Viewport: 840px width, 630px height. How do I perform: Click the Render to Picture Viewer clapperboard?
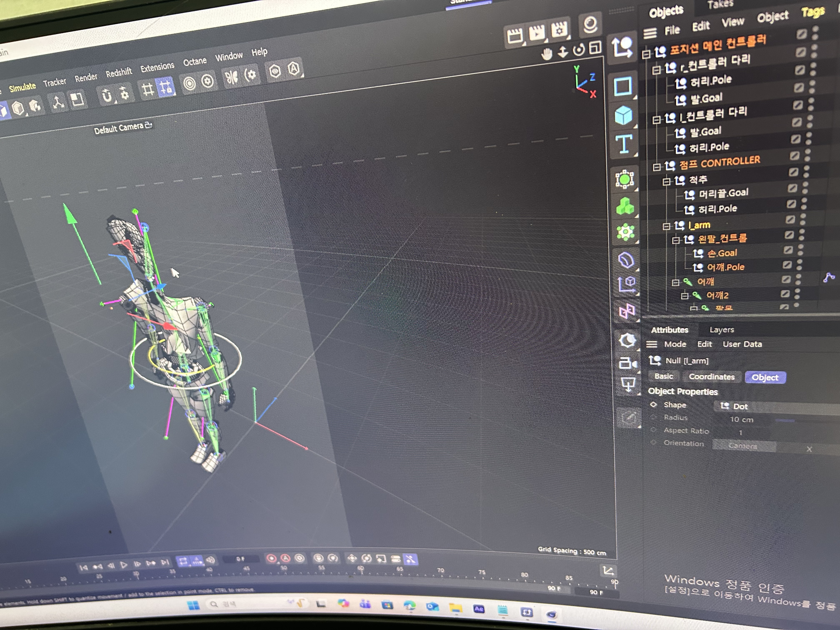tap(537, 33)
